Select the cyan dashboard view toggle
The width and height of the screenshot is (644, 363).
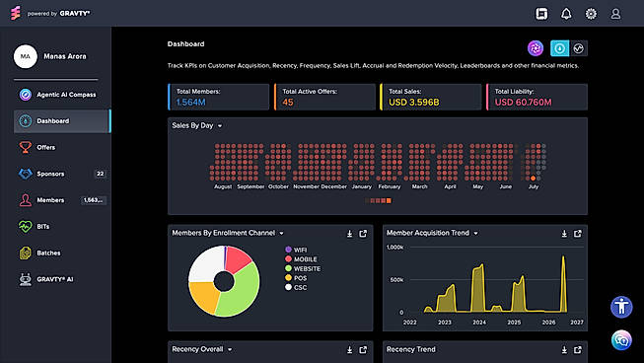pyautogui.click(x=559, y=48)
